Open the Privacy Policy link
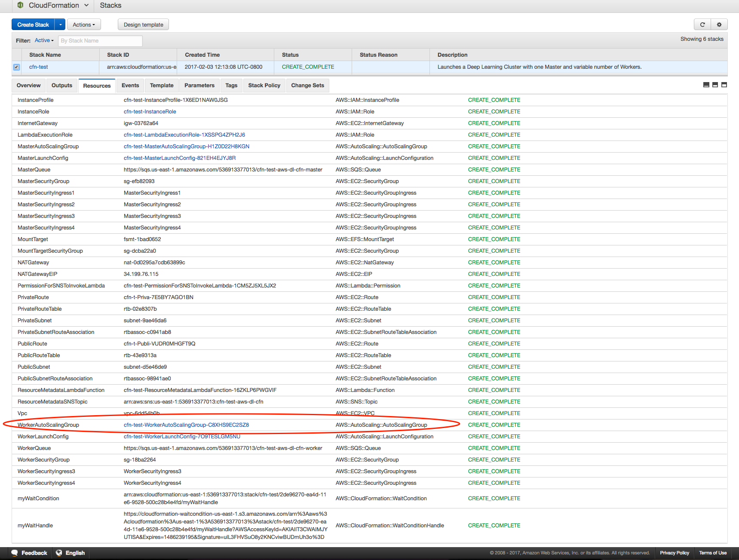The height and width of the screenshot is (560, 739). (x=675, y=553)
